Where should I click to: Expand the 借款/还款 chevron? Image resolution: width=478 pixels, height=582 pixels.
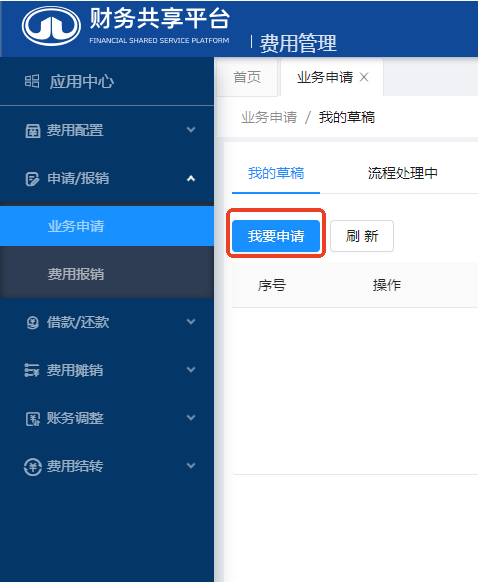(191, 321)
